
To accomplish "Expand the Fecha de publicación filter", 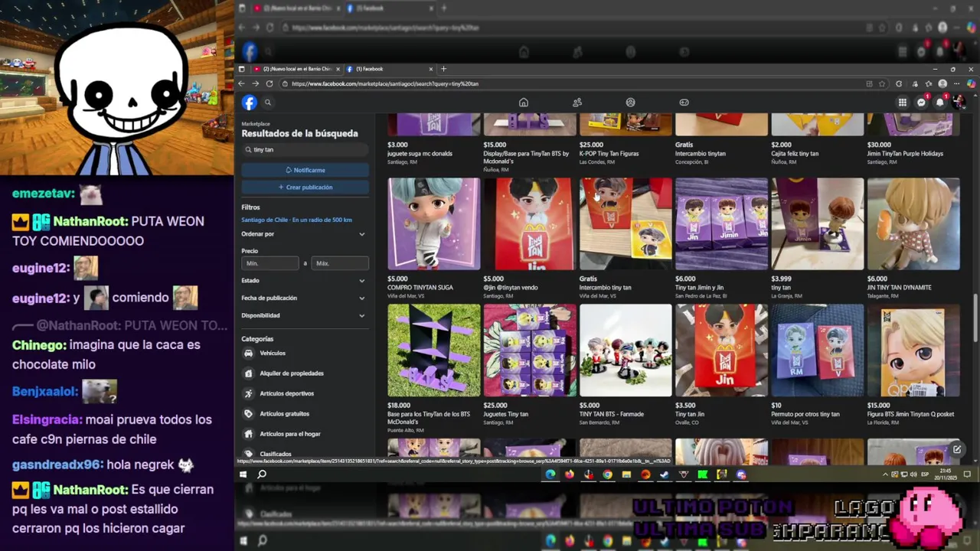I will click(304, 298).
